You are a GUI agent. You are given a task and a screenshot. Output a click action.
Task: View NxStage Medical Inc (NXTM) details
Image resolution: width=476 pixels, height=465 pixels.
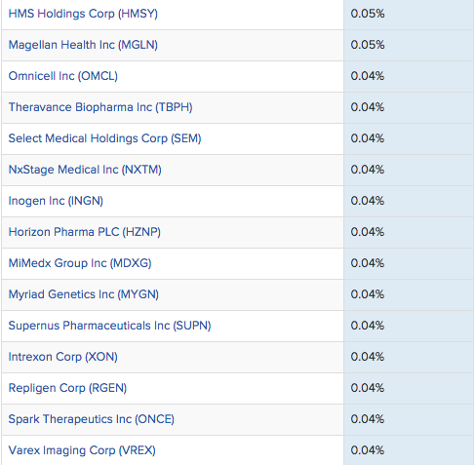[85, 170]
